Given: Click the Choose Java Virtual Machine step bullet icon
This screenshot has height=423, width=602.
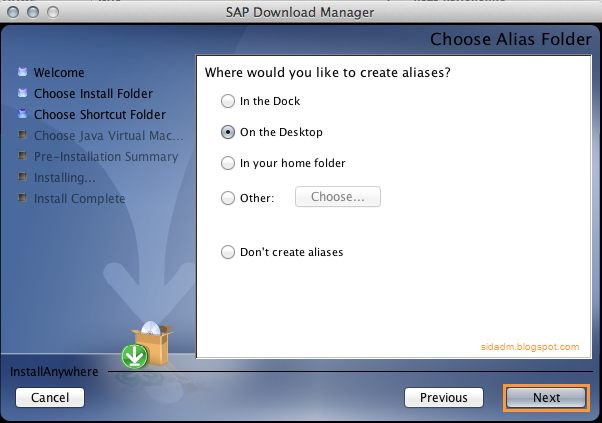Looking at the screenshot, I should 23,135.
